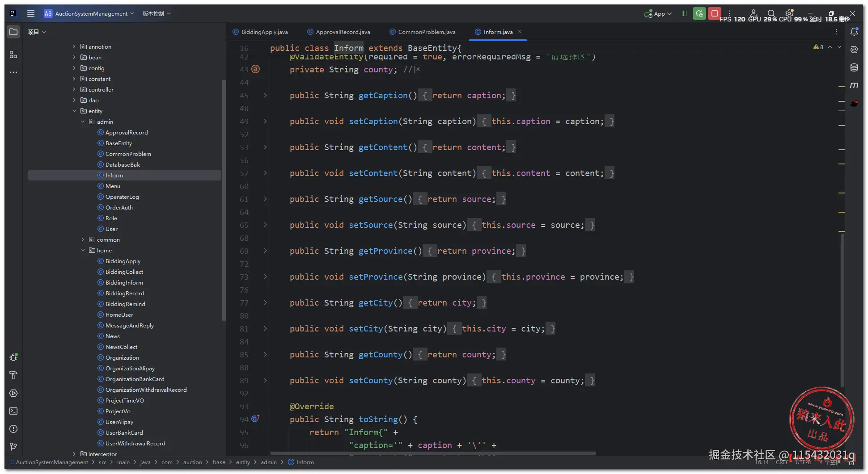Viewport: 868px width, 474px height.
Task: Open the Services tool window
Action: click(x=13, y=393)
